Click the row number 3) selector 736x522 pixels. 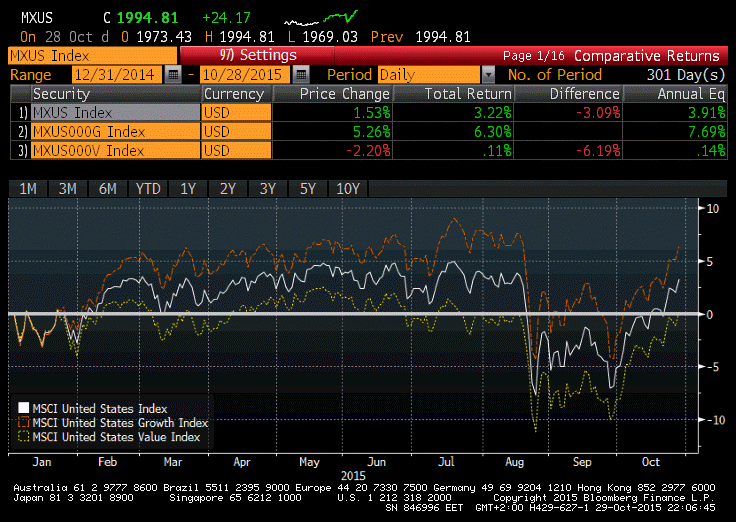[x=23, y=151]
